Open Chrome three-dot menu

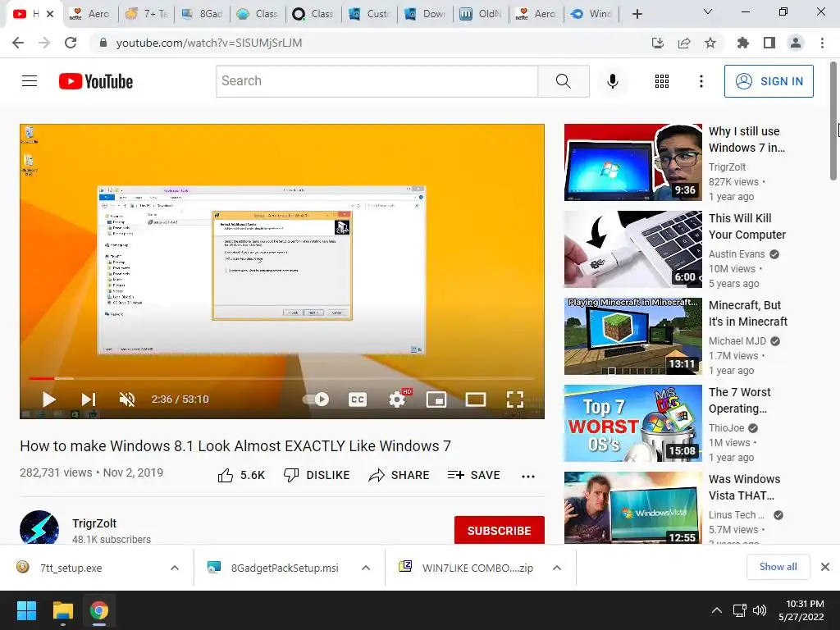[x=822, y=43]
